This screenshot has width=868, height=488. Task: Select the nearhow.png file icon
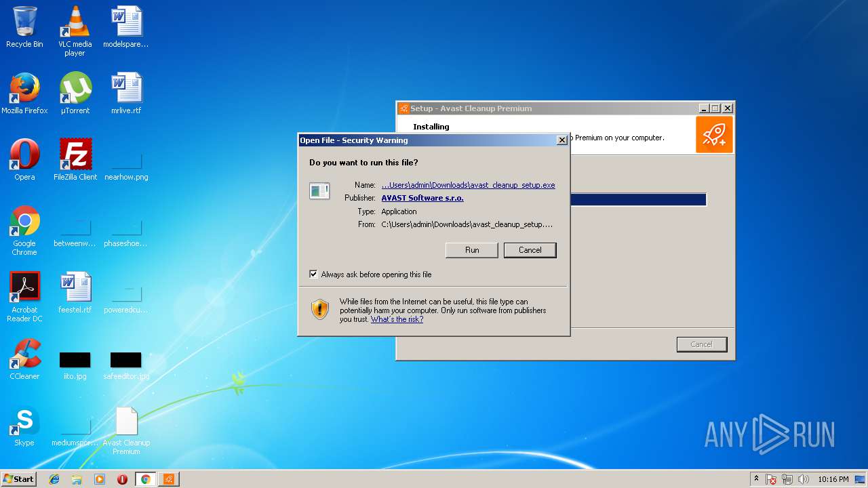[x=125, y=166]
